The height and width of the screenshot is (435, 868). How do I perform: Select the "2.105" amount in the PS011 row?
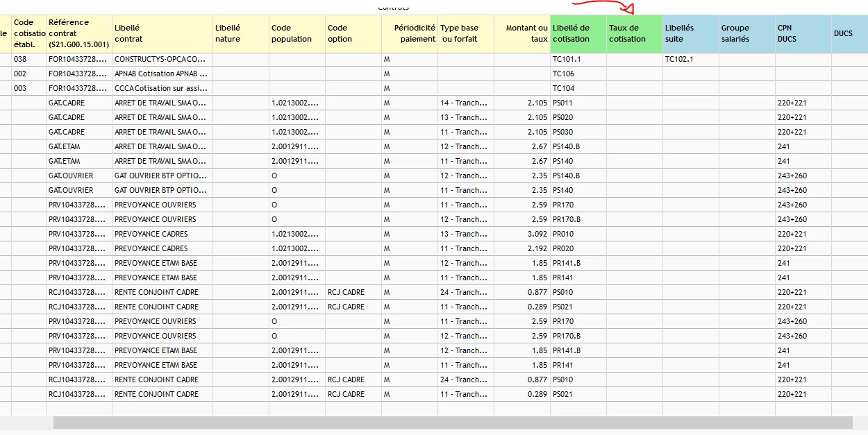(x=522, y=103)
